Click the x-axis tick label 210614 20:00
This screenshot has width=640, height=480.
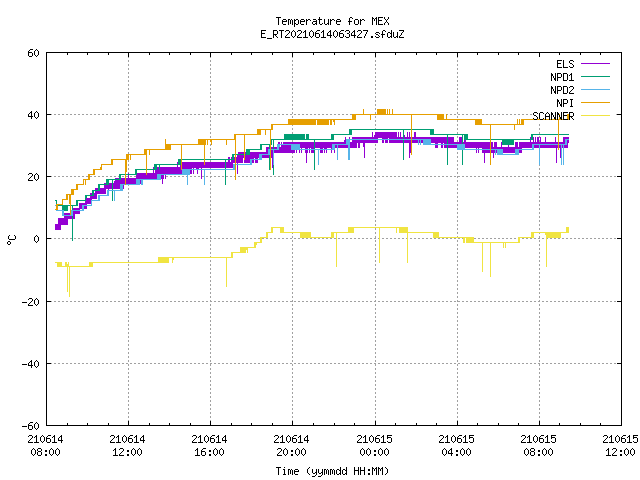[291, 446]
